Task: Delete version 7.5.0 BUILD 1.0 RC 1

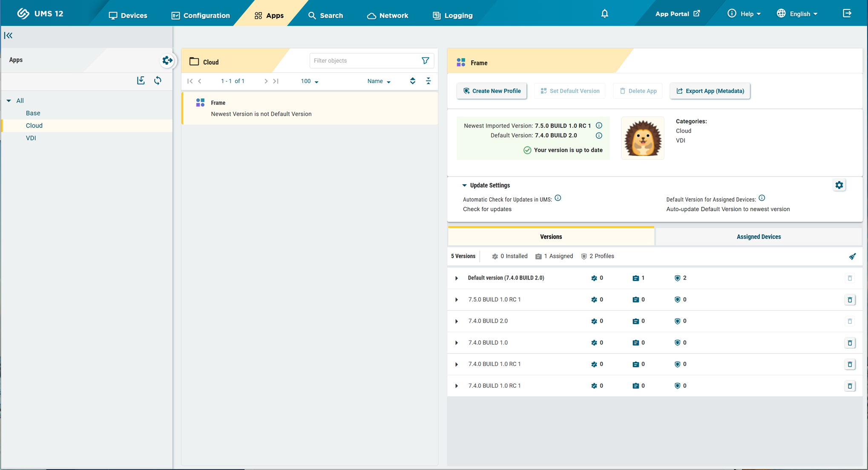Action: [x=849, y=300]
